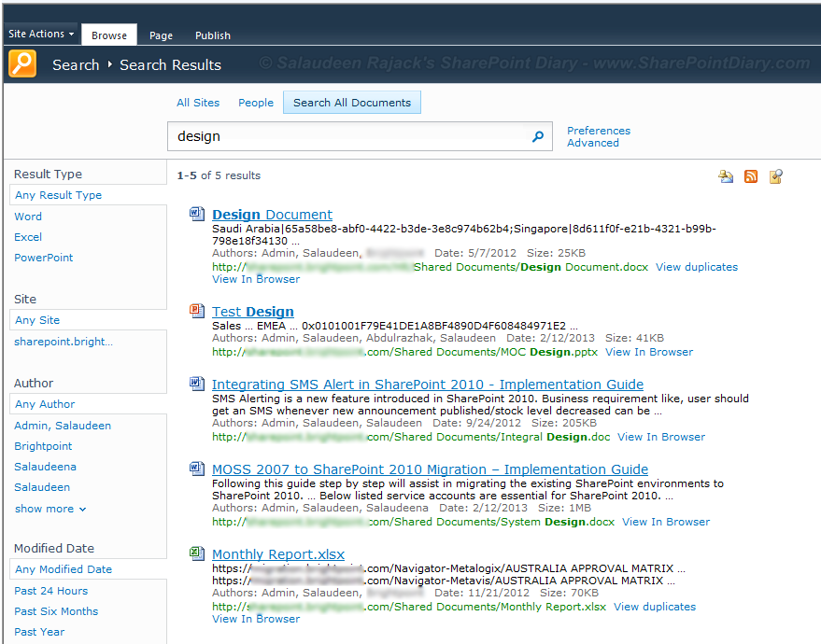Filter by author Brightpoint
This screenshot has width=821, height=644.
pyautogui.click(x=43, y=446)
